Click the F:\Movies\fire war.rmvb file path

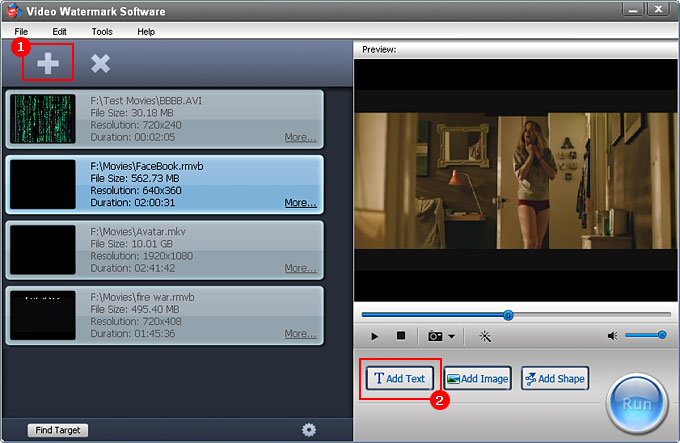pos(142,297)
